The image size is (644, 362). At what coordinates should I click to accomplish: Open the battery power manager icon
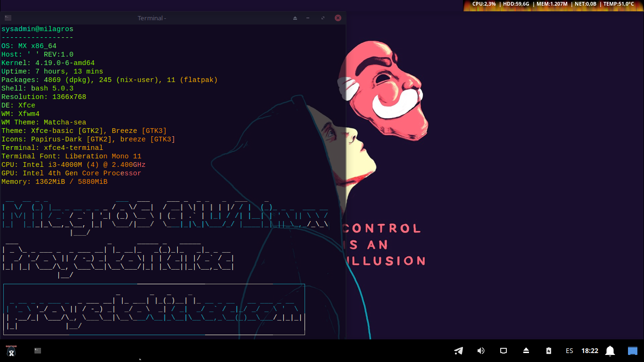pyautogui.click(x=548, y=351)
